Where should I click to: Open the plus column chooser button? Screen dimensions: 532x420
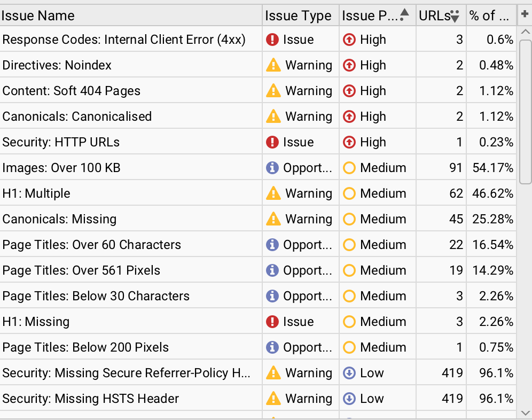tap(525, 15)
